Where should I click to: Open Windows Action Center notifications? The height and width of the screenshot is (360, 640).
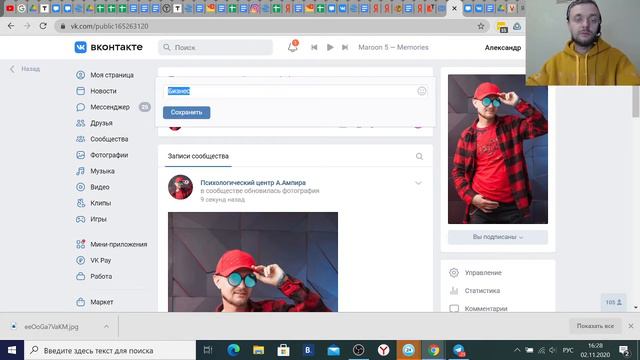[x=624, y=350]
